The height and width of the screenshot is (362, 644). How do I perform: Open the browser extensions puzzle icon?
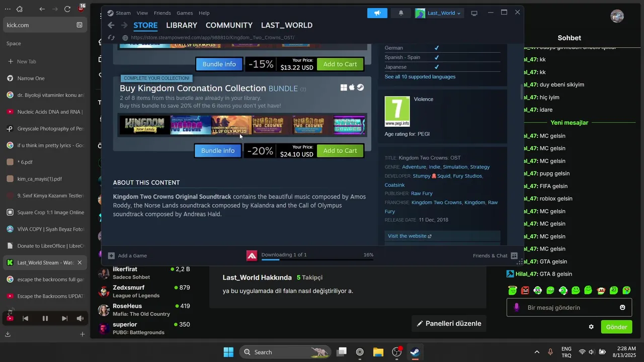click(x=20, y=9)
